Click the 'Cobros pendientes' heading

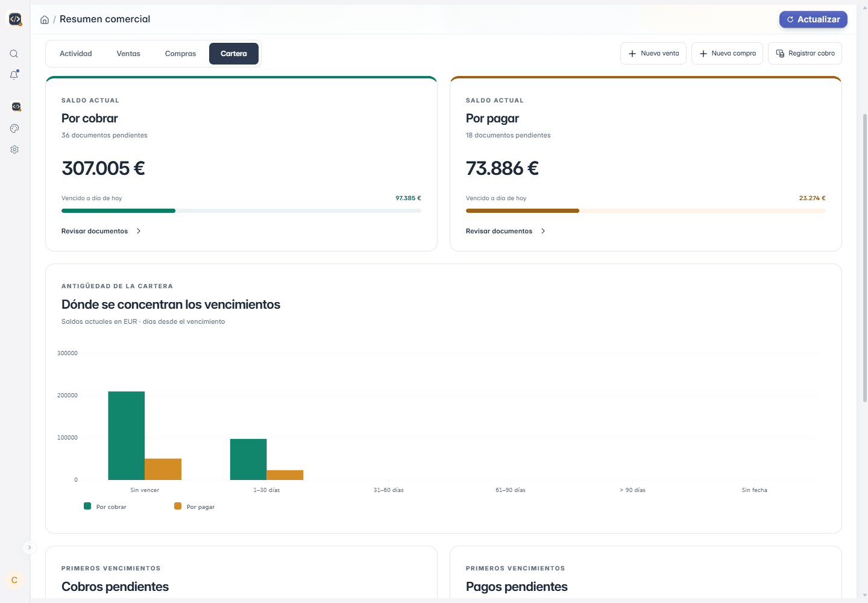coord(115,587)
